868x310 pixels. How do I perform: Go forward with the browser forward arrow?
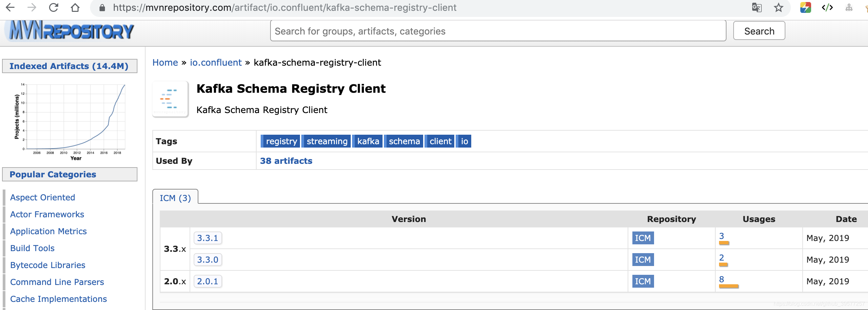tap(32, 7)
